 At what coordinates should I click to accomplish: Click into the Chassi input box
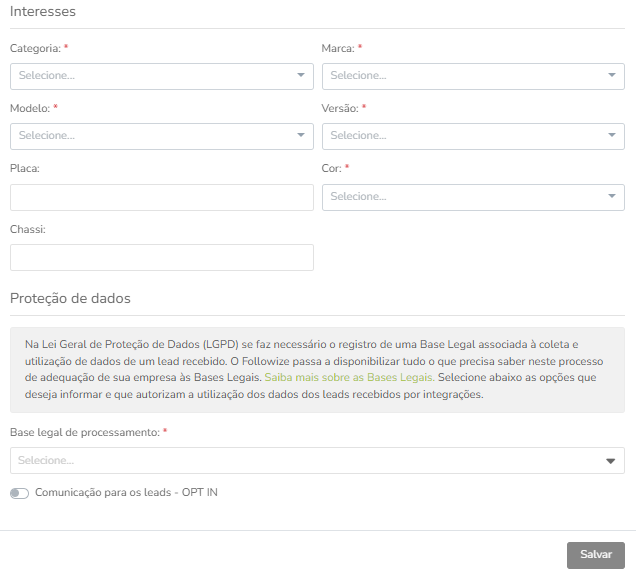(161, 258)
